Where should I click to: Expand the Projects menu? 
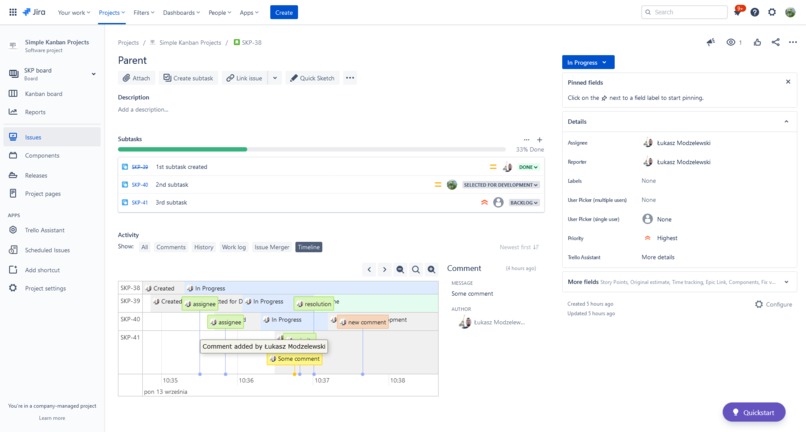pos(112,12)
